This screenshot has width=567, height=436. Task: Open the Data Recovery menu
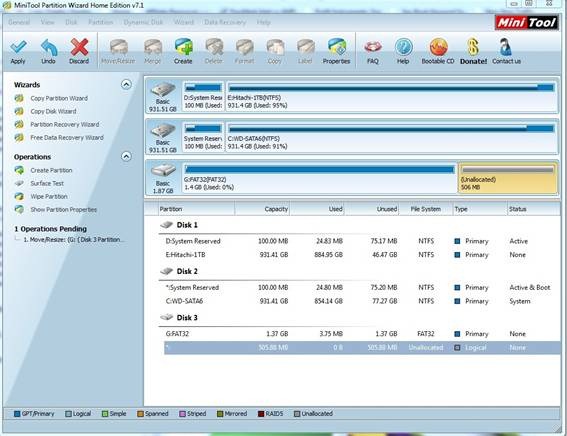tap(225, 22)
